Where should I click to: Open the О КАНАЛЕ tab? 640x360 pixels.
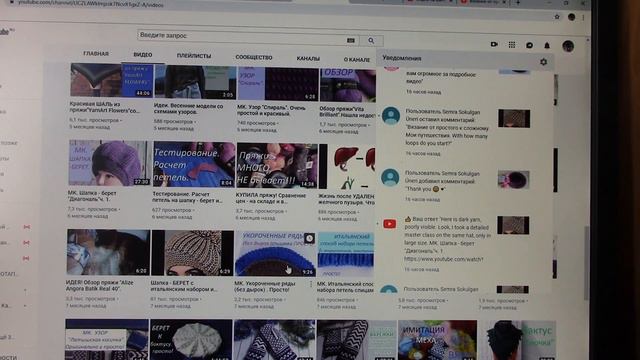(357, 60)
